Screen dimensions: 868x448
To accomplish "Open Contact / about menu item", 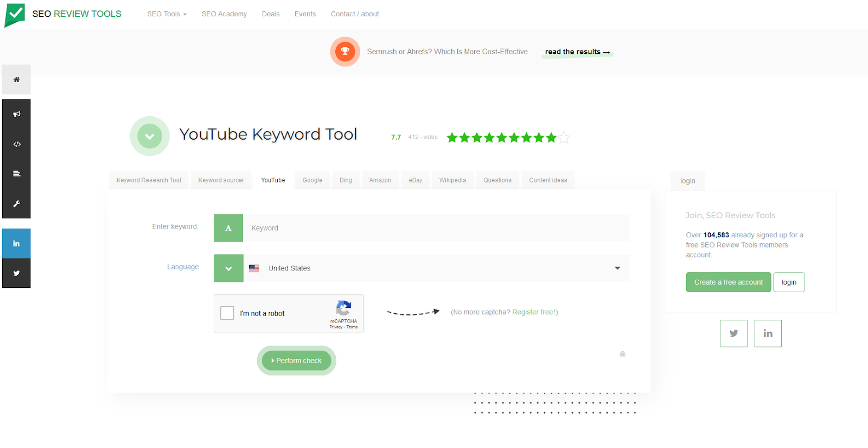I will 355,14.
